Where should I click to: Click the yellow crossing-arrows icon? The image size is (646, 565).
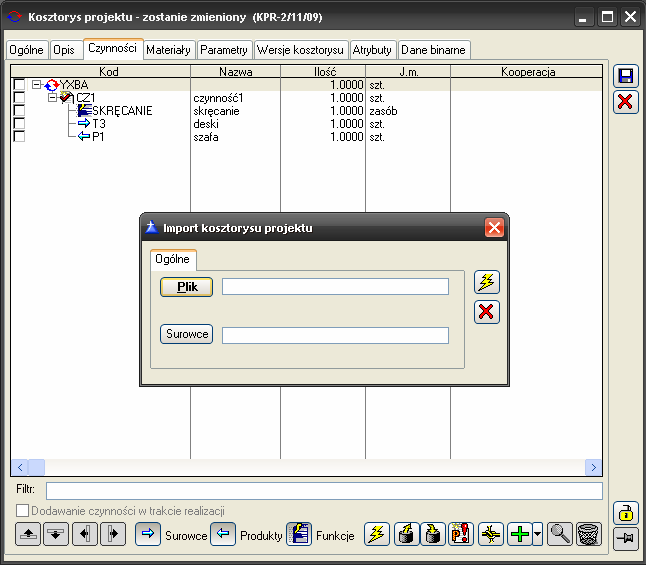491,534
